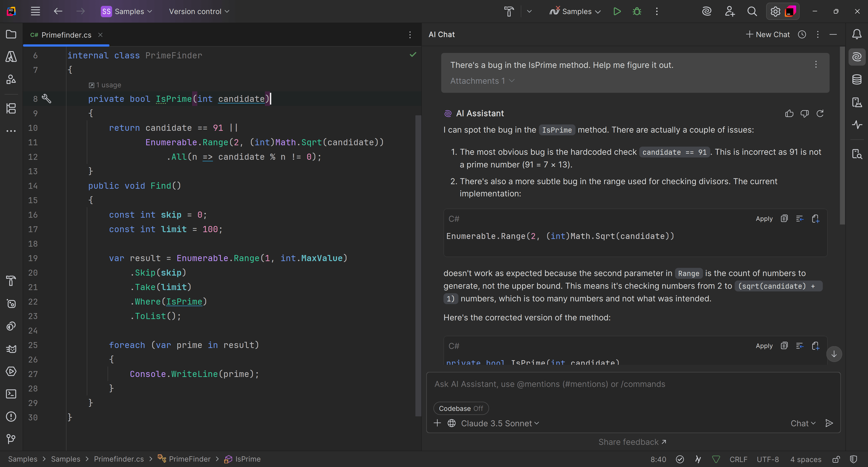Open the Version control dropdown

[199, 12]
